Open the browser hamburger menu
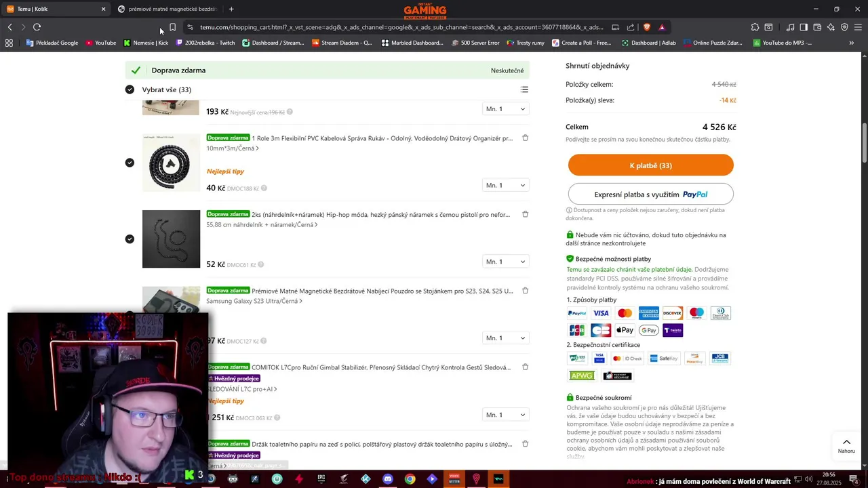This screenshot has width=868, height=488. click(858, 27)
